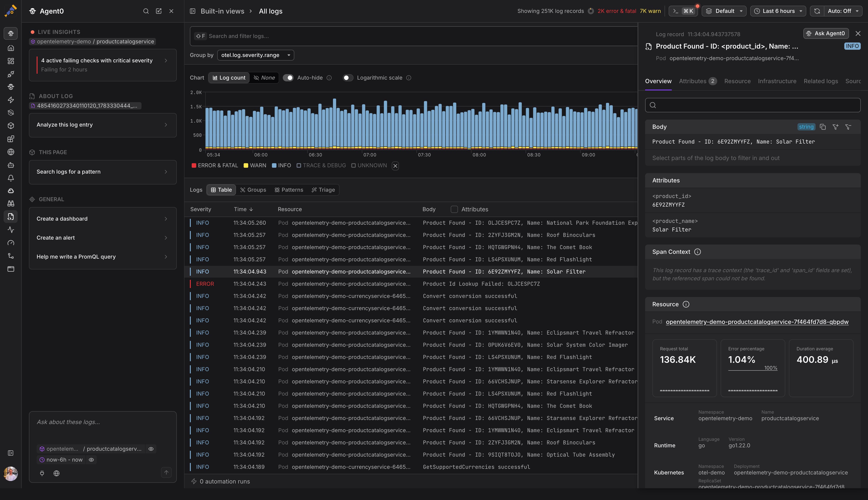Screen dimensions: 868x500
Task: Toggle sidebar panel icon next to Built-in views
Action: 193,11
